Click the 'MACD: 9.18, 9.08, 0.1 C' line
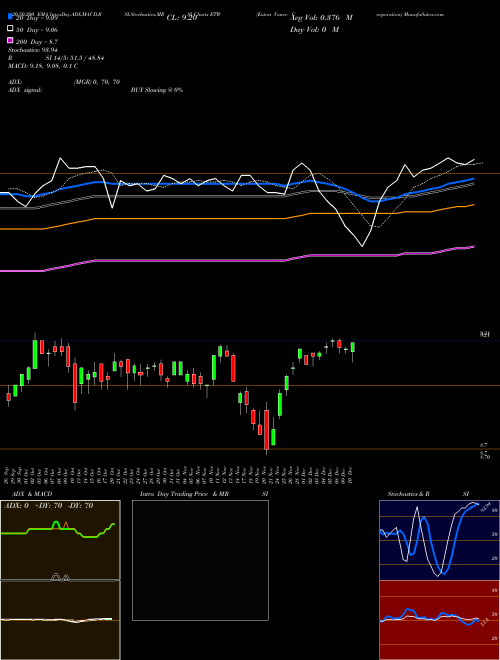 [x=43, y=66]
